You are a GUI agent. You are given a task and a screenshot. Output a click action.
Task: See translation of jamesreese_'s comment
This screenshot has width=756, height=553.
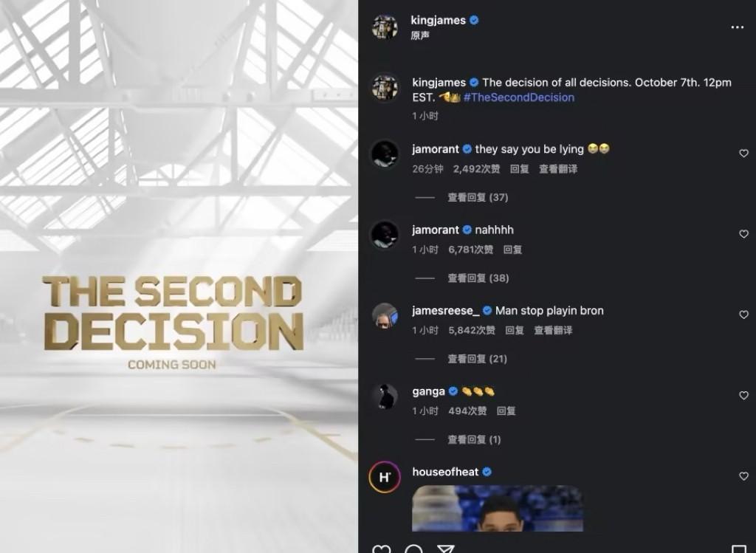(553, 330)
